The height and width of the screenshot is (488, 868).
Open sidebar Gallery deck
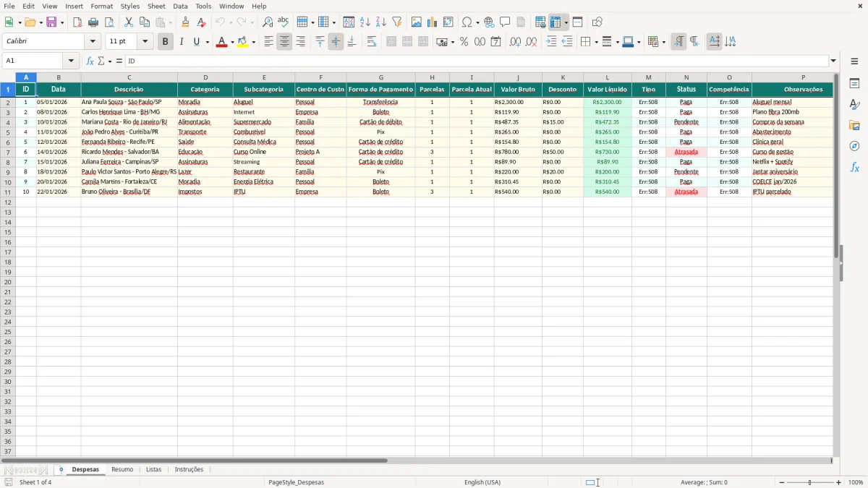tap(854, 125)
